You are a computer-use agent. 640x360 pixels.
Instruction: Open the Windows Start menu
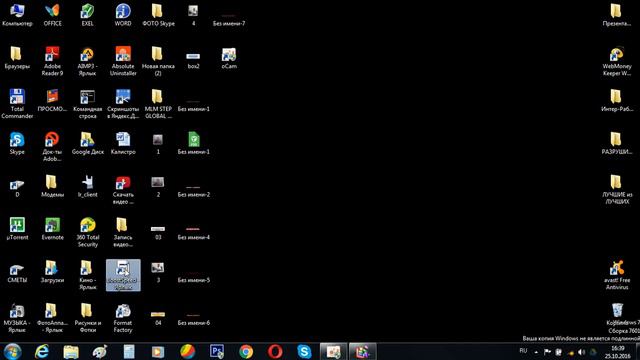pyautogui.click(x=13, y=351)
